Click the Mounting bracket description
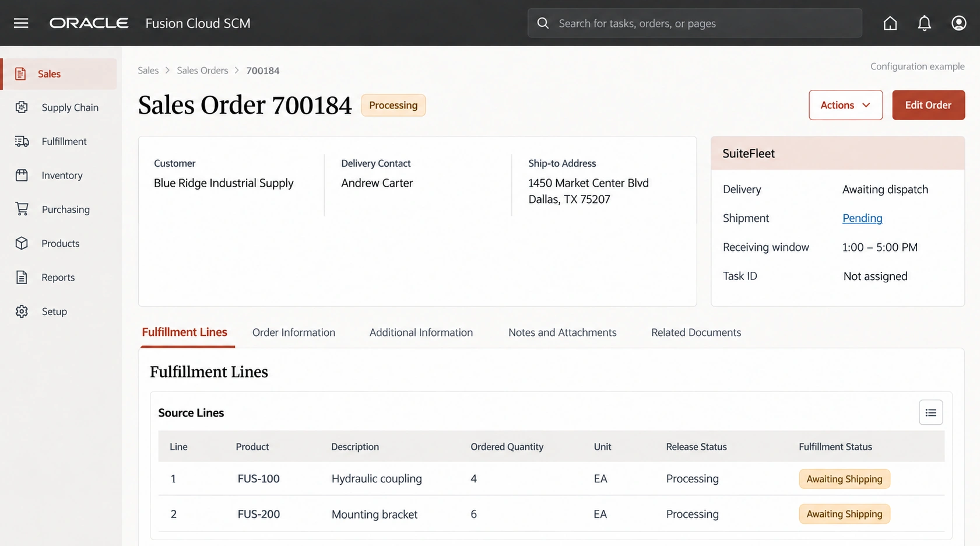 point(374,514)
